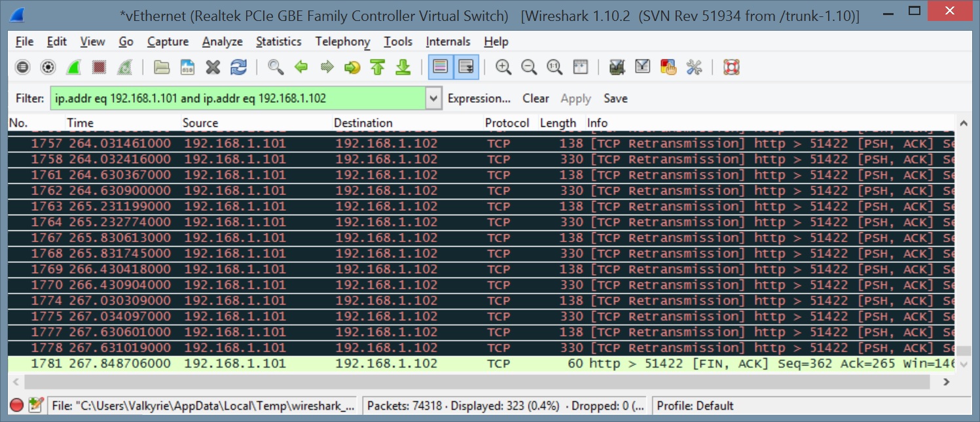Open expert info red circle icon
This screenshot has height=422, width=980.
click(x=17, y=406)
